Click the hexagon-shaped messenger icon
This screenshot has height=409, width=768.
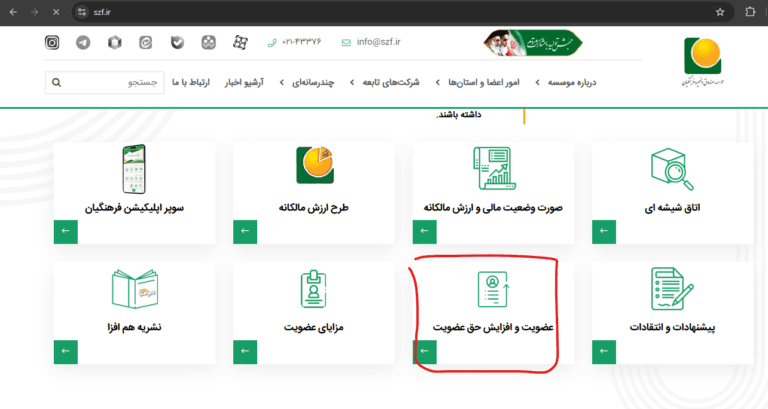coord(115,43)
